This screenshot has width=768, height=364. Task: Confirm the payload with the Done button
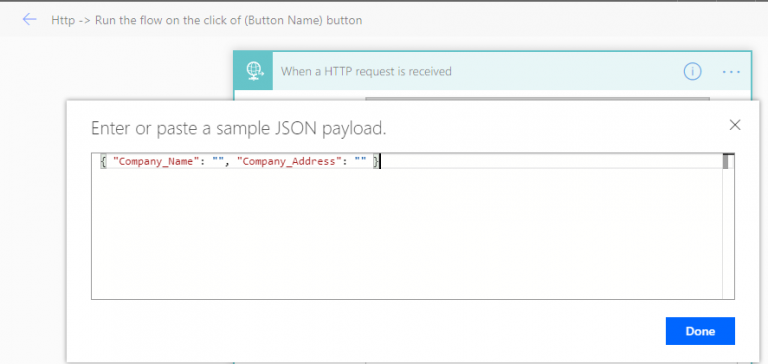(x=700, y=331)
